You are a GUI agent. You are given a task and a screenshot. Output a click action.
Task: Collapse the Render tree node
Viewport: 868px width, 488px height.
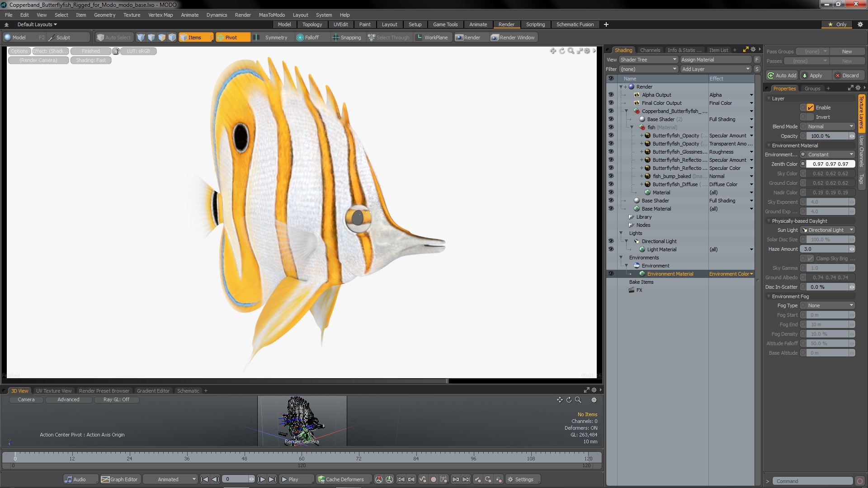pos(621,87)
